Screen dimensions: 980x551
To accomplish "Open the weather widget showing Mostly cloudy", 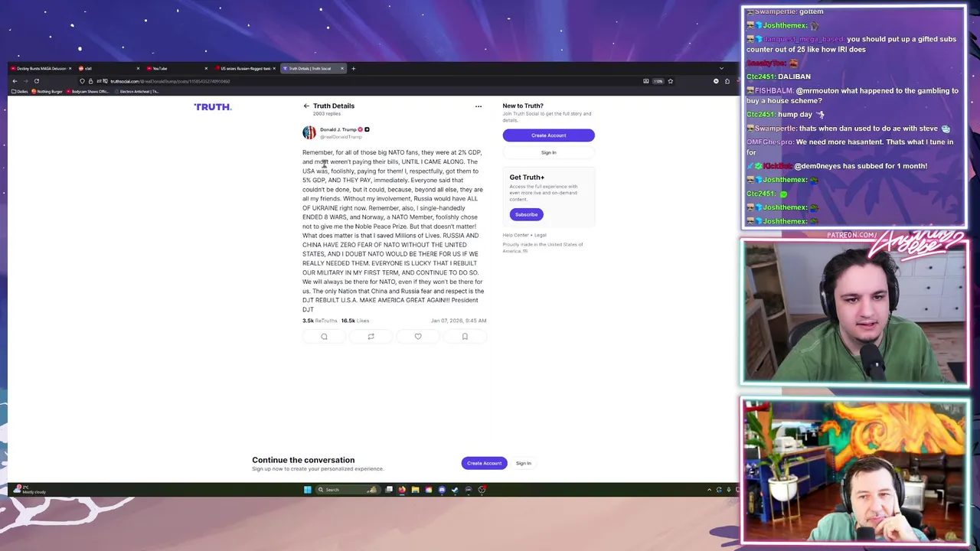I will click(29, 490).
